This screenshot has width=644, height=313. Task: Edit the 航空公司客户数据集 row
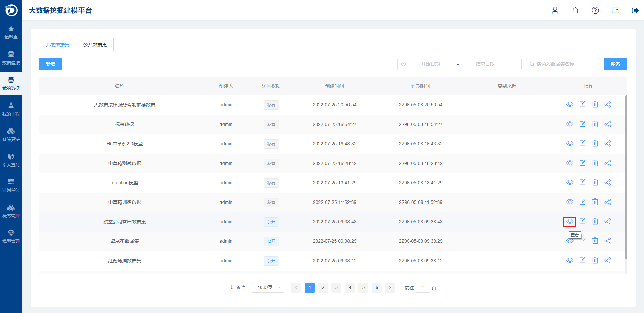(583, 221)
